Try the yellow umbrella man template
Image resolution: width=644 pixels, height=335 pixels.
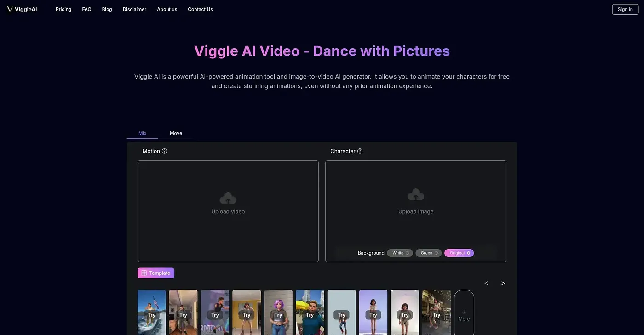310,315
